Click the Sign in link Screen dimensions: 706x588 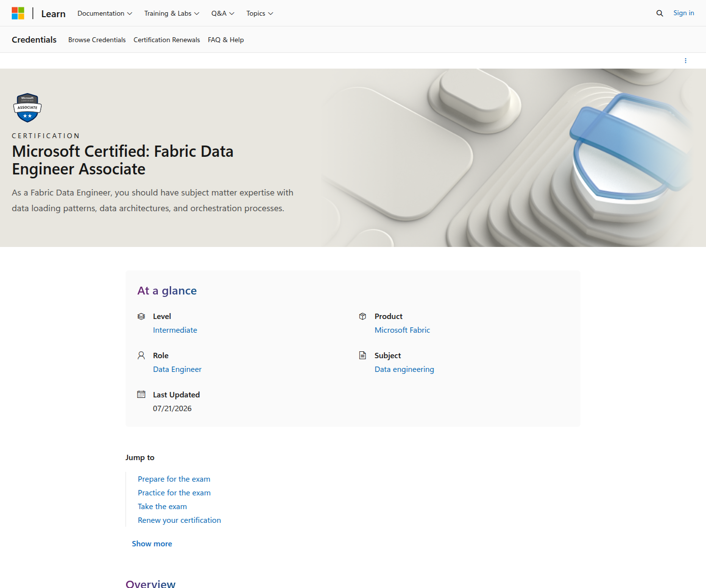coord(683,13)
